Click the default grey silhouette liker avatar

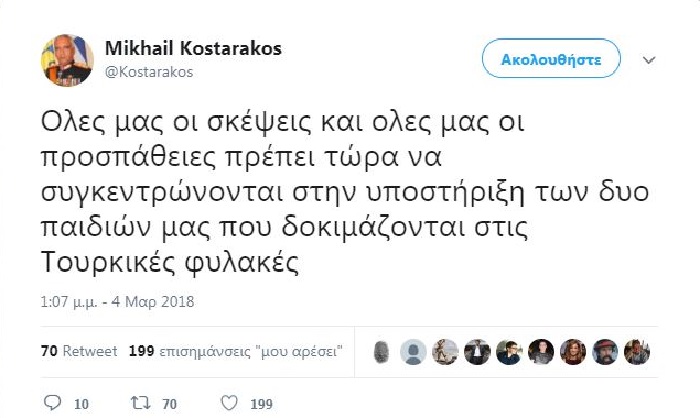point(415,352)
